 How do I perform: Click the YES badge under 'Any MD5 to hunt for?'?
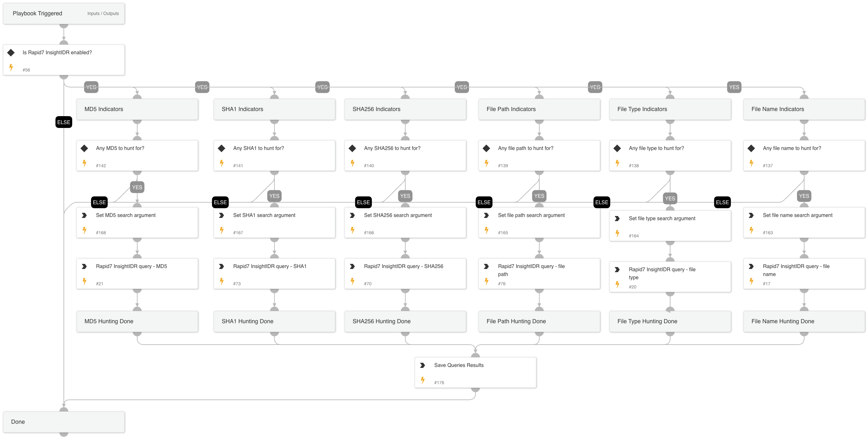137,187
